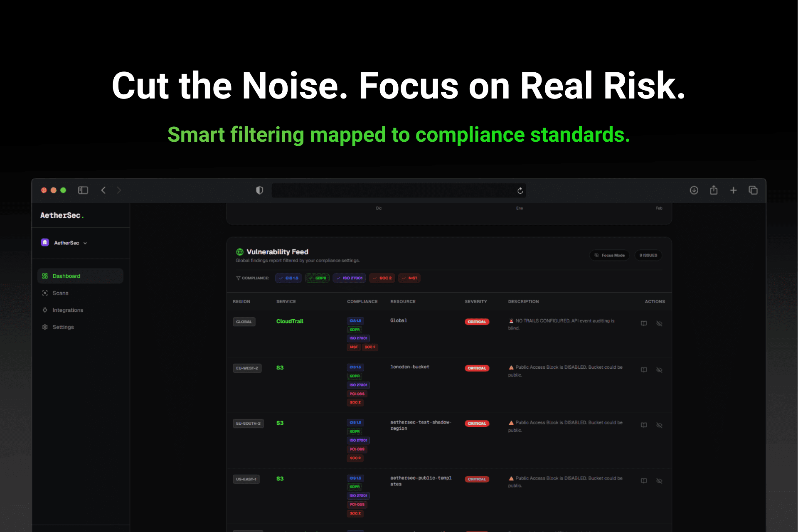Screen dimensions: 798x532
Task: Toggle the SOC 2 compliance filter
Action: pos(382,278)
